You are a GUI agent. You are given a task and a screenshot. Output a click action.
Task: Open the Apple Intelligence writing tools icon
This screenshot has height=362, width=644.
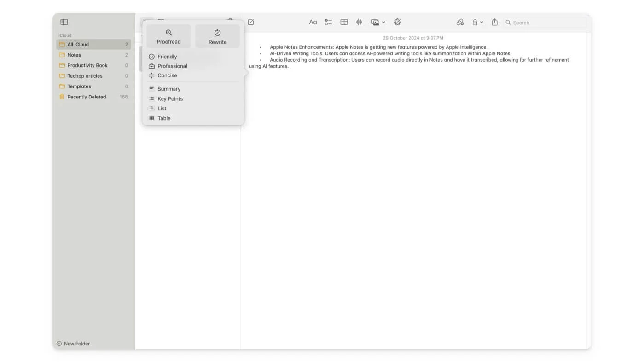point(398,22)
